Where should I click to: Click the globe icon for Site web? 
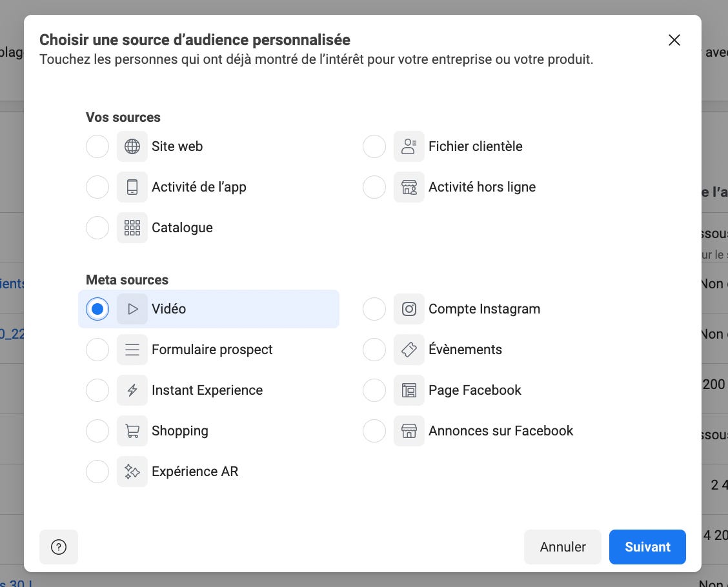[x=132, y=146]
